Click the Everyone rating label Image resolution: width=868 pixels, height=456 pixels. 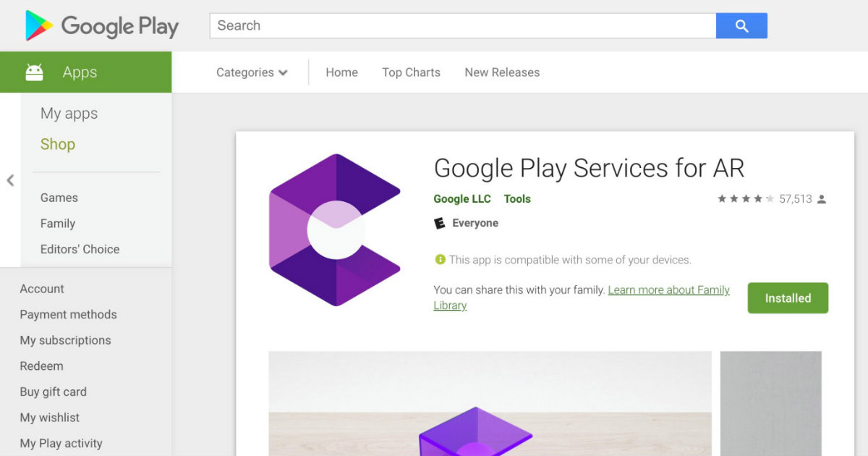[475, 223]
